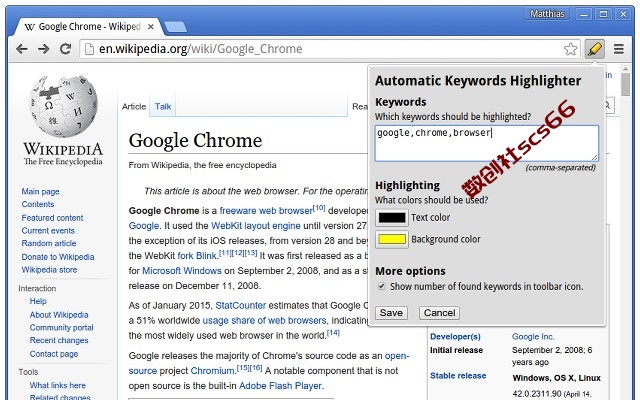This screenshot has height=400, width=640.
Task: Click the keywords text area
Action: (x=487, y=143)
